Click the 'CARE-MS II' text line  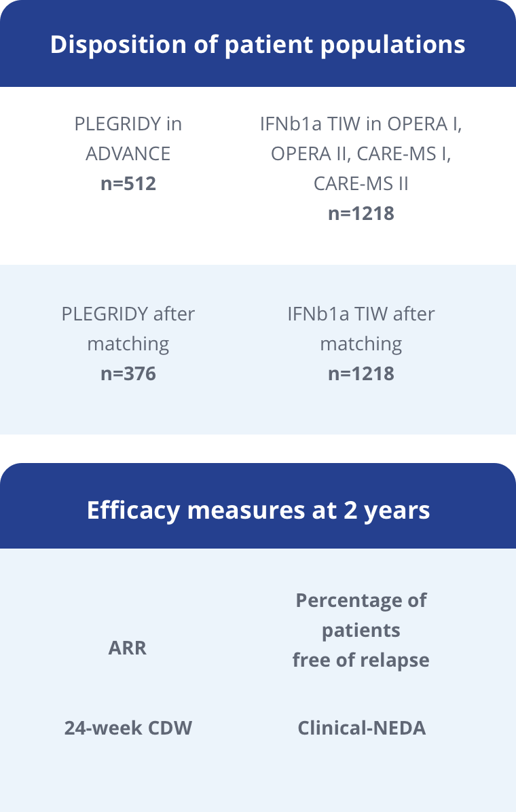pos(361,183)
